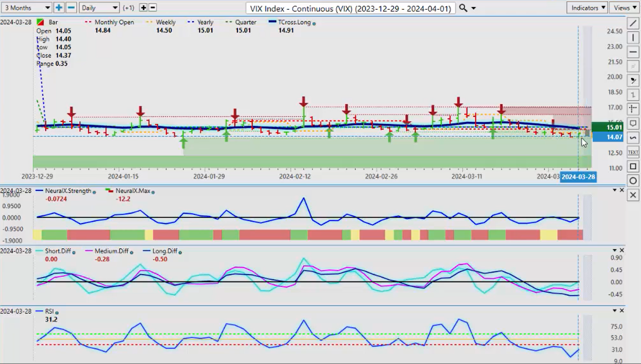This screenshot has height=364, width=641.
Task: Click the Weekly legend label
Action: 165,22
